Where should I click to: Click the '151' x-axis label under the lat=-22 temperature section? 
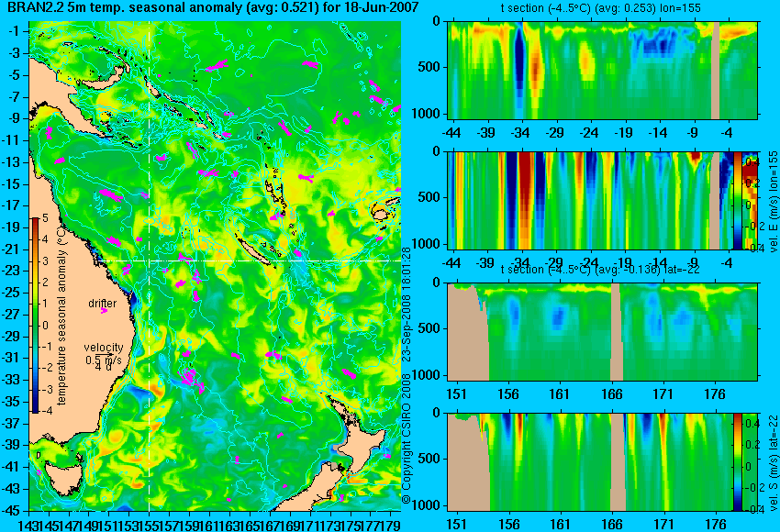click(x=457, y=394)
